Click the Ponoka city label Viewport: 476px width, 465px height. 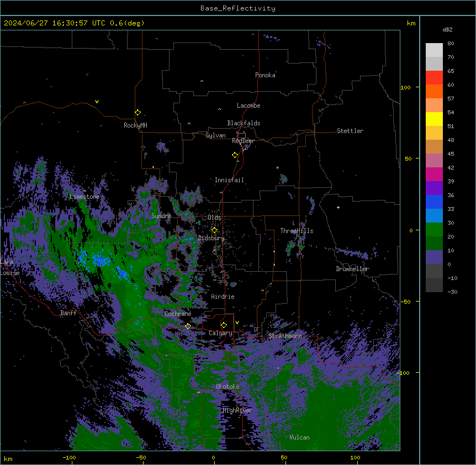tap(265, 75)
